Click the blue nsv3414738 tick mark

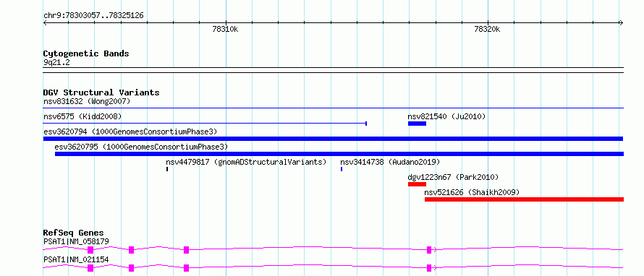click(342, 169)
